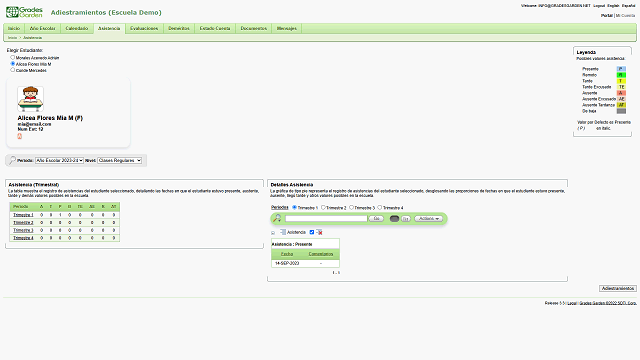Click the Tarde T yellow swatch

pos(621,81)
